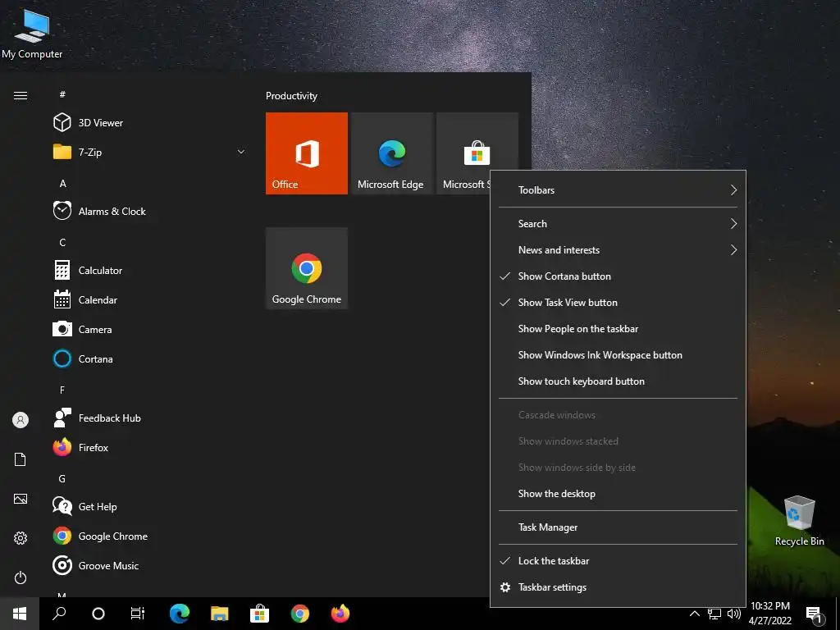Click the Chrome taskbar icon
This screenshot has height=630, width=840.
pyautogui.click(x=299, y=614)
